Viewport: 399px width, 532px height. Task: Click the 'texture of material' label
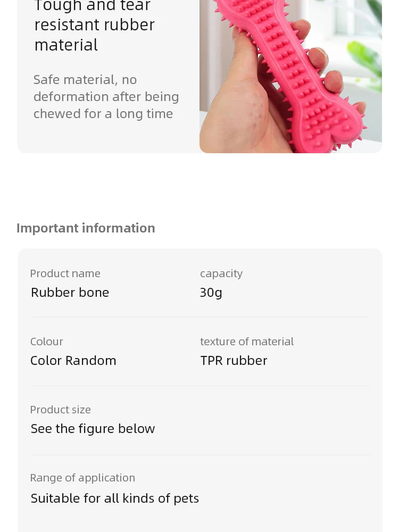coord(247,342)
